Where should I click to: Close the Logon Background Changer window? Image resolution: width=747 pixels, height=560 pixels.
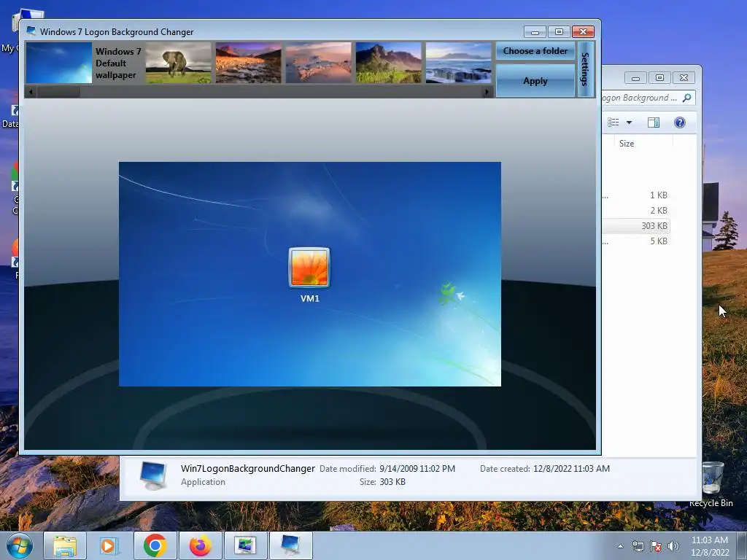[x=583, y=32]
